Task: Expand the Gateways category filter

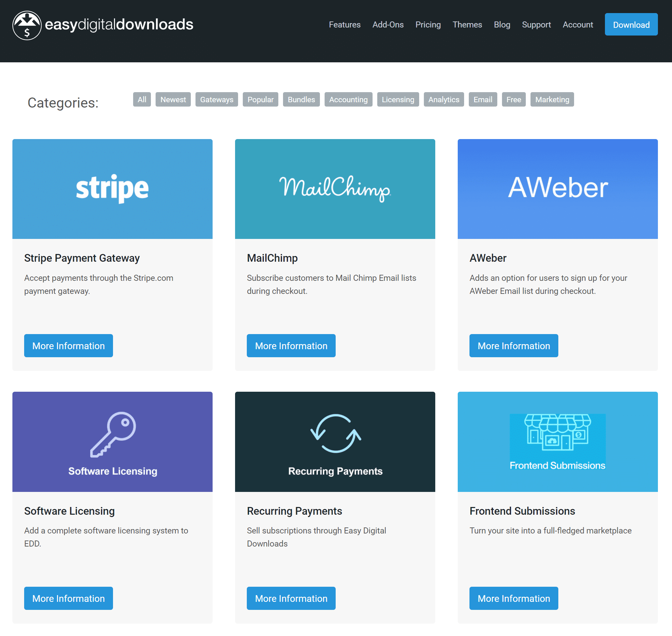Action: [217, 99]
